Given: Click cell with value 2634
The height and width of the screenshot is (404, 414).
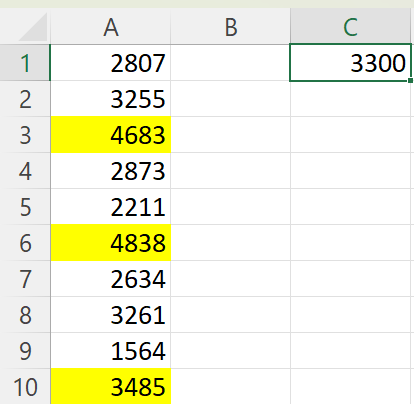Looking at the screenshot, I should click(x=111, y=279).
